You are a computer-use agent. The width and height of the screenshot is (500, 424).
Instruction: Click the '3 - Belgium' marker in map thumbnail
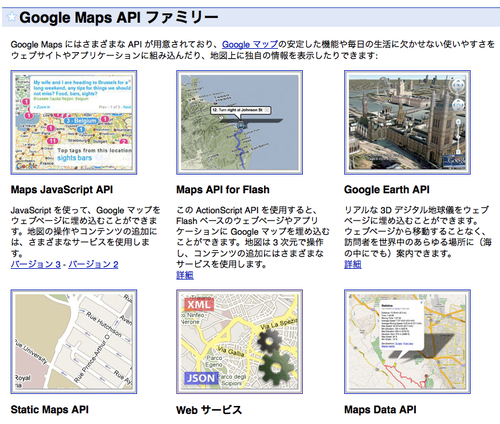(81, 121)
